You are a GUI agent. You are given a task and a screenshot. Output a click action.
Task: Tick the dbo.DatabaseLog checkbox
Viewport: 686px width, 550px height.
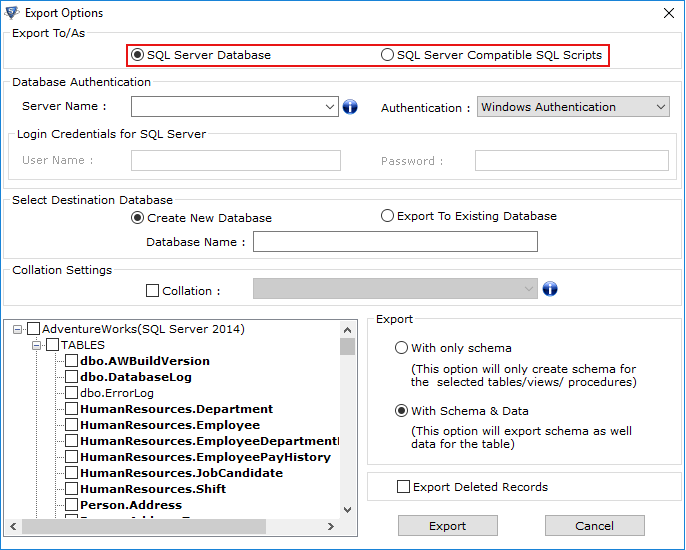pos(71,377)
